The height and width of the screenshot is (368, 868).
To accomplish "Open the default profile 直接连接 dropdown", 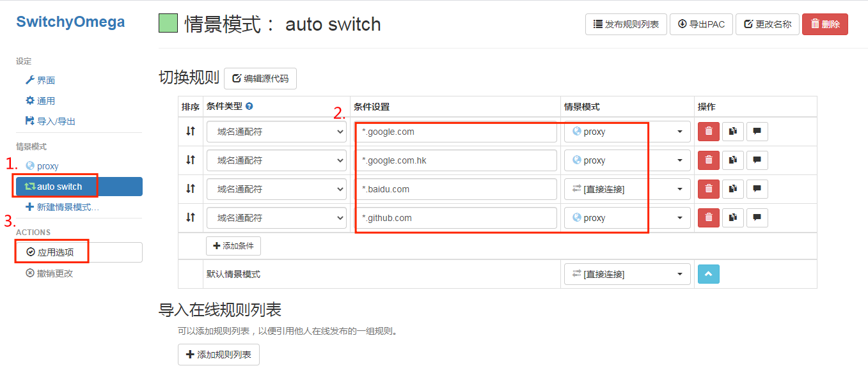I will (627, 274).
